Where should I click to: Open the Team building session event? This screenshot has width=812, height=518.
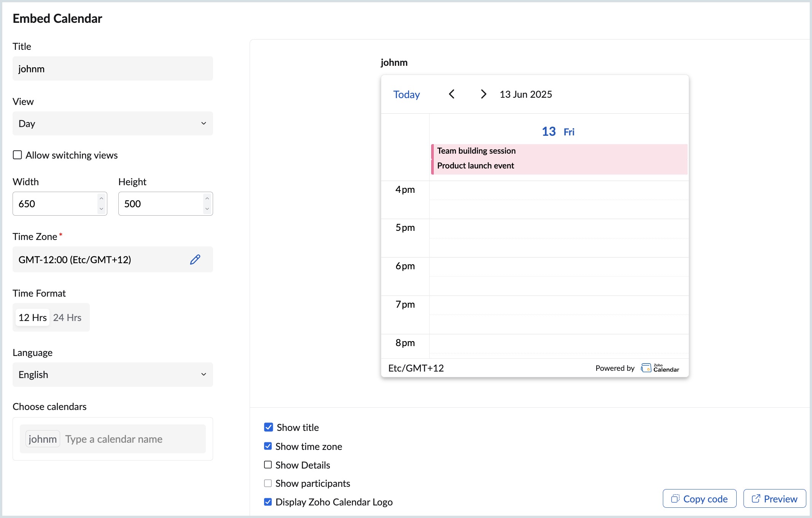[476, 151]
